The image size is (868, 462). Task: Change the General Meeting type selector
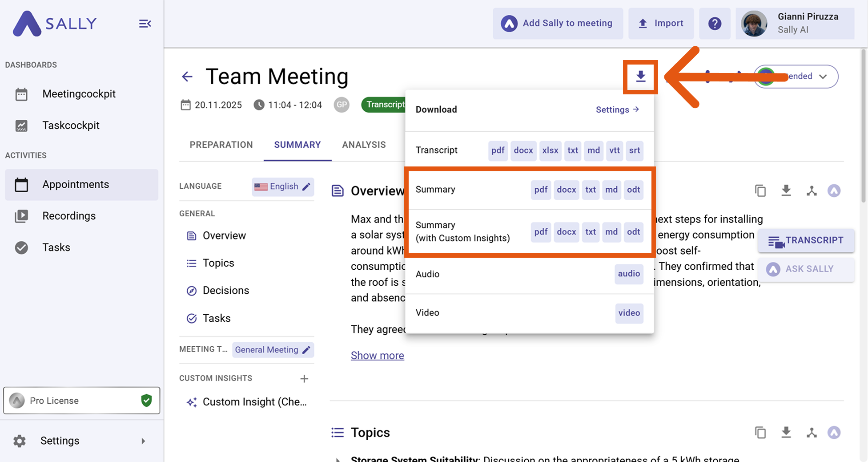(273, 350)
